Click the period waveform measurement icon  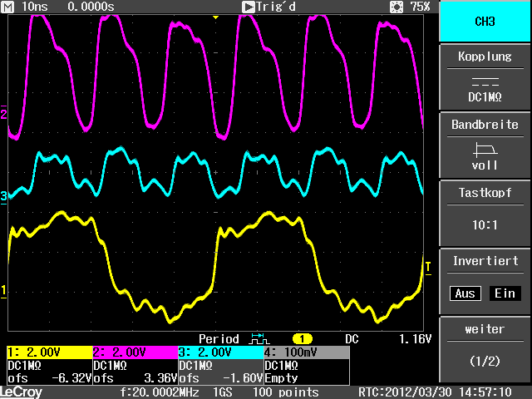[x=259, y=339]
